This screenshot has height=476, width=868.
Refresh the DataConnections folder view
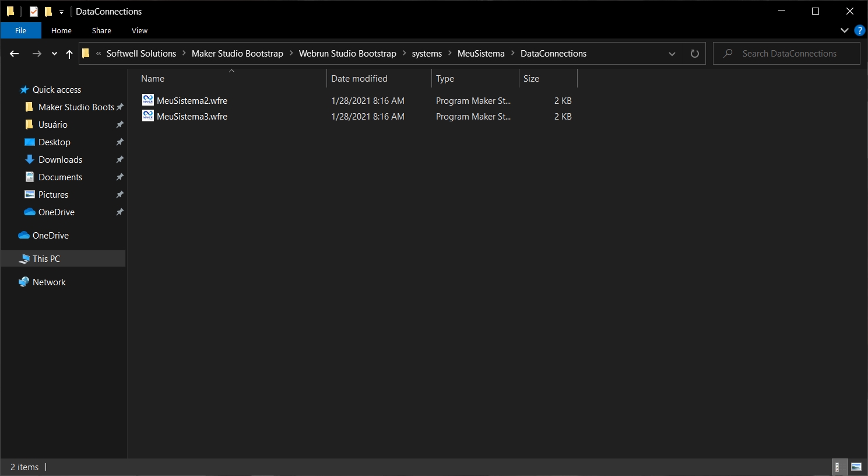[x=694, y=54]
